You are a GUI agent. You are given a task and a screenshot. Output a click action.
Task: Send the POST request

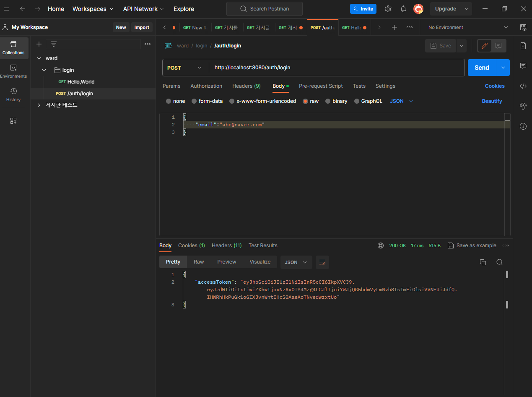(x=482, y=68)
